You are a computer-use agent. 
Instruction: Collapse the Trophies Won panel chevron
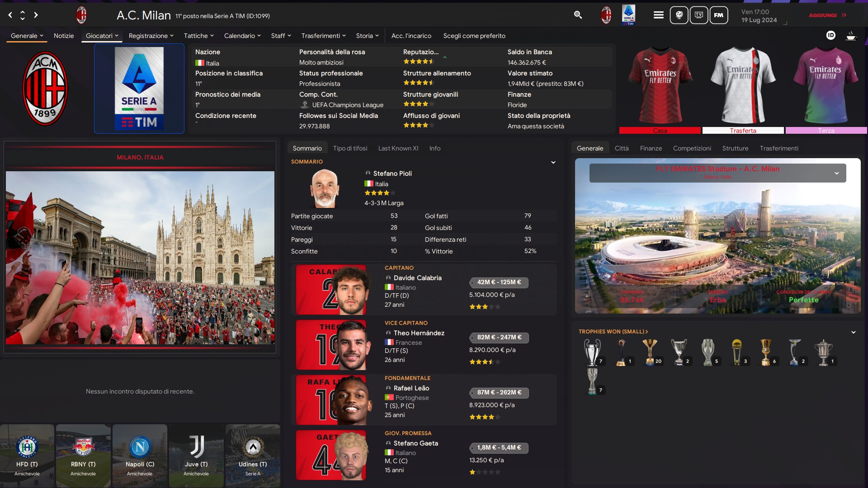pyautogui.click(x=853, y=332)
